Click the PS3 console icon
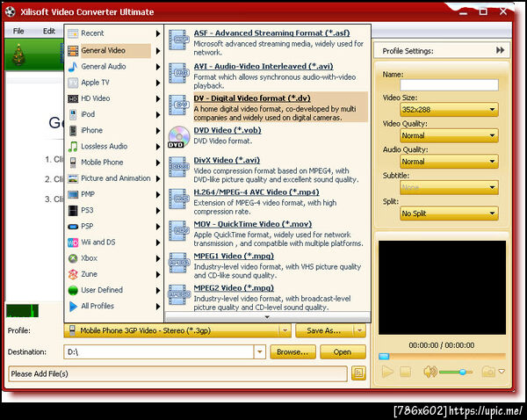This screenshot has width=527, height=420. coord(73,211)
